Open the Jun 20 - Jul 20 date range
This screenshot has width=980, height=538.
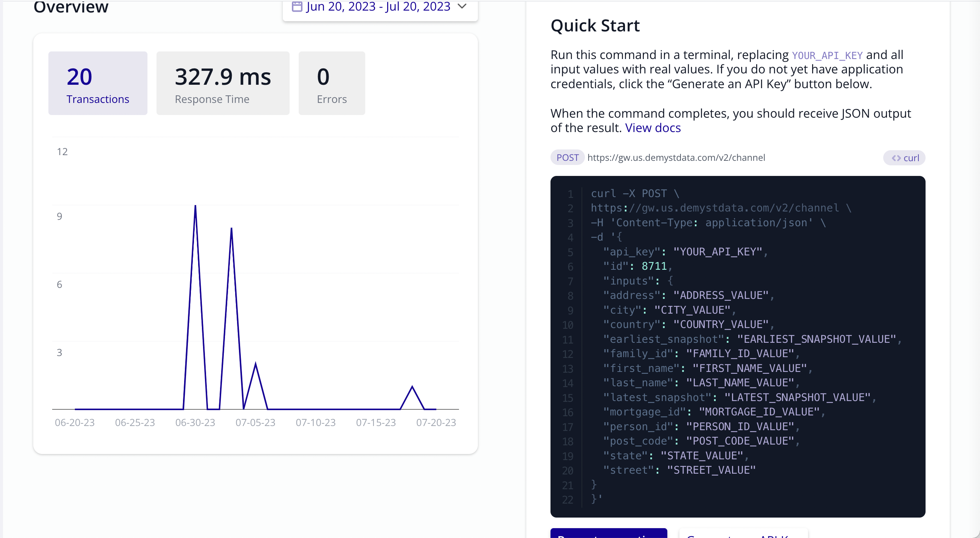click(x=378, y=6)
